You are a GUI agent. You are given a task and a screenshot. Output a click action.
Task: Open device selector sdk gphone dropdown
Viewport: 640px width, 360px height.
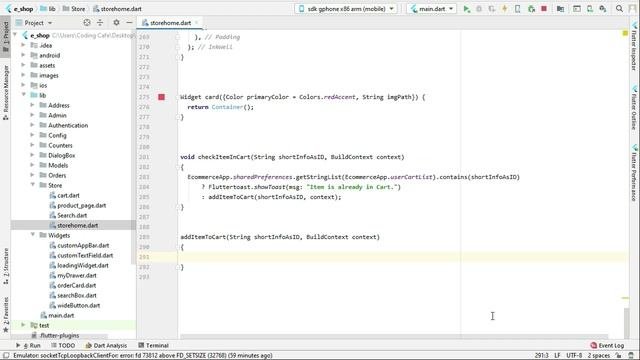tap(346, 9)
